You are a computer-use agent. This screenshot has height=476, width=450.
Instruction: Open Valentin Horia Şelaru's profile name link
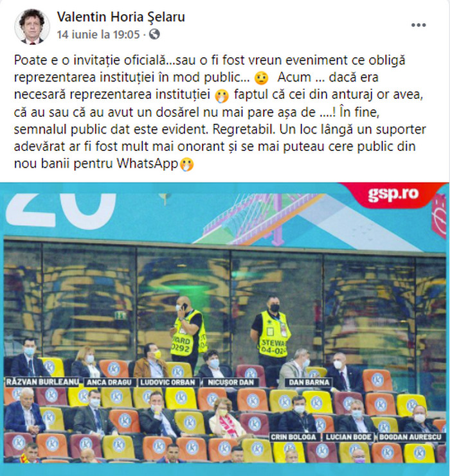[121, 17]
